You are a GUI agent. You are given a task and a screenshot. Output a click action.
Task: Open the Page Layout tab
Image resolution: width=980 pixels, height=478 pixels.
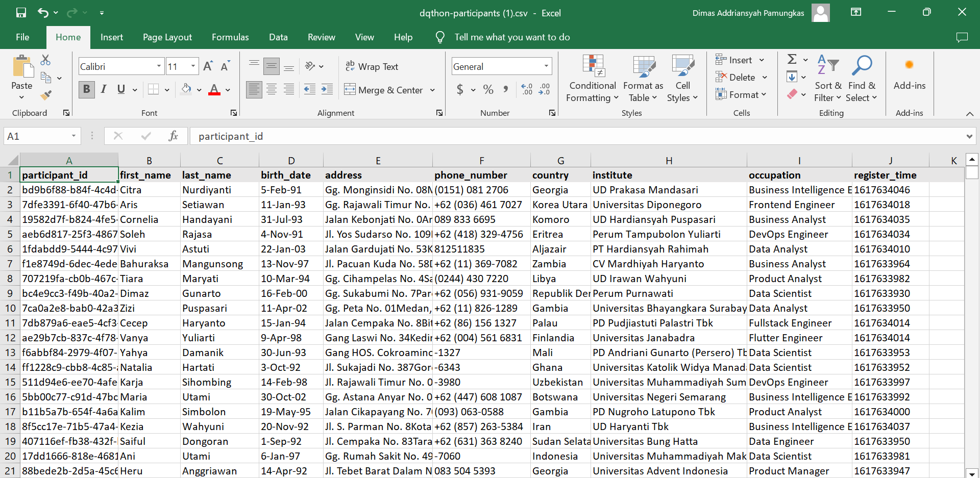167,37
